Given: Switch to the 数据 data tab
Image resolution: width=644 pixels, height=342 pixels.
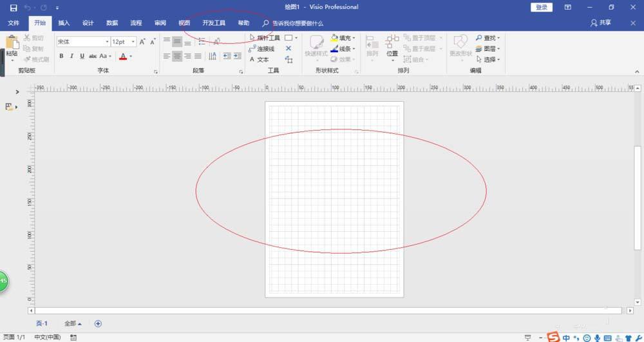Looking at the screenshot, I should click(x=111, y=23).
